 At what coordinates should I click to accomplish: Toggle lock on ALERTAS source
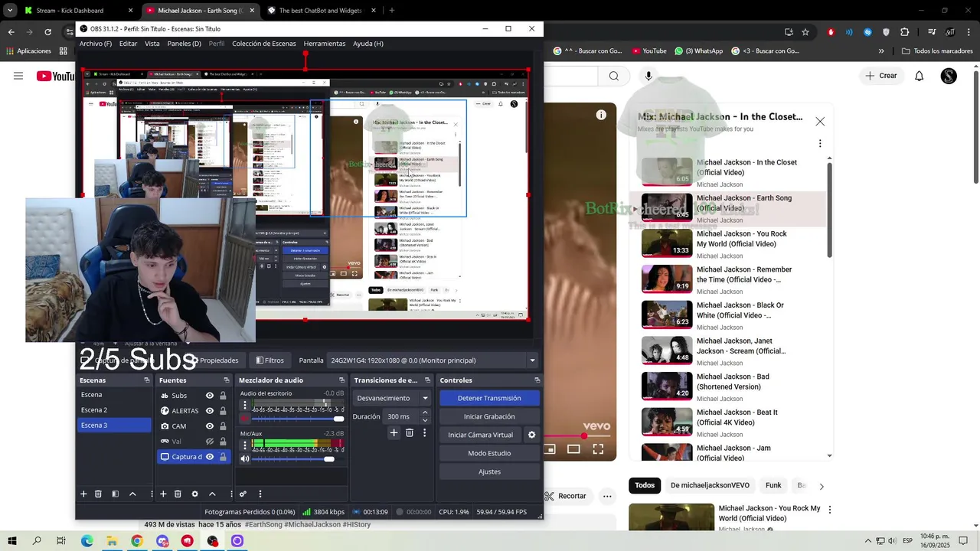click(223, 411)
